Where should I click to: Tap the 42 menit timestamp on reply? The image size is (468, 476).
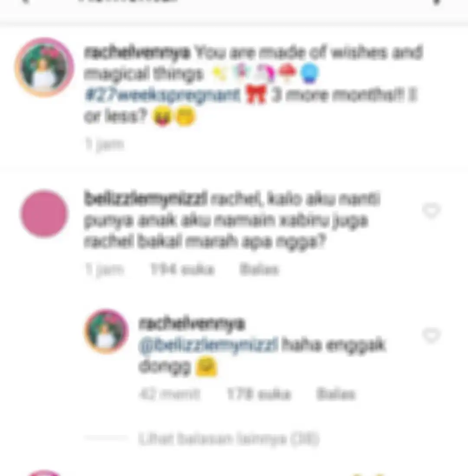pos(169,394)
